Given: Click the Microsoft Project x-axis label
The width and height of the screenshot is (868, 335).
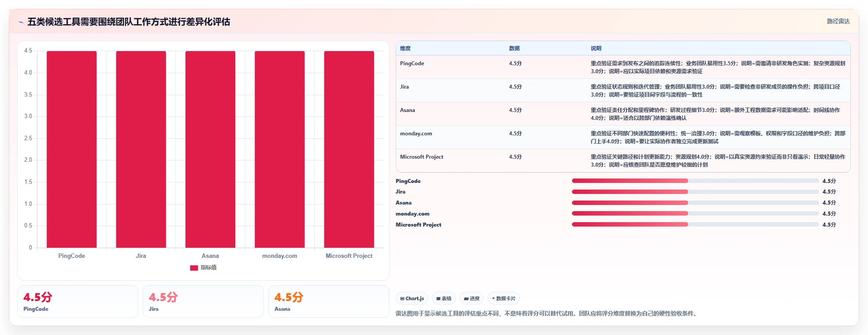Looking at the screenshot, I should tap(349, 256).
